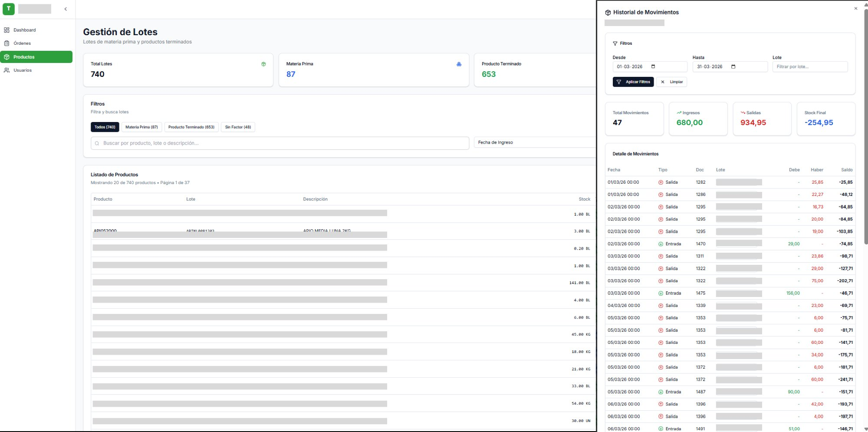Image resolution: width=868 pixels, height=432 pixels.
Task: Open the Fecha de Ingreso sort dropdown
Action: [535, 142]
